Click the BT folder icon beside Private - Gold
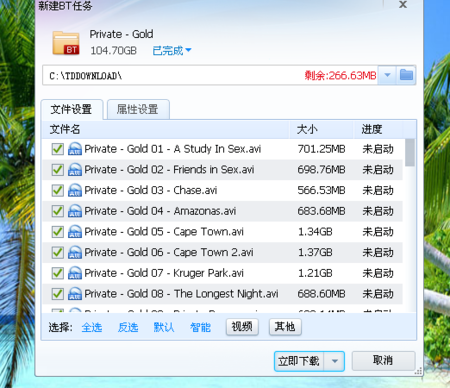Screen dimensions: 450x388 coord(66,43)
